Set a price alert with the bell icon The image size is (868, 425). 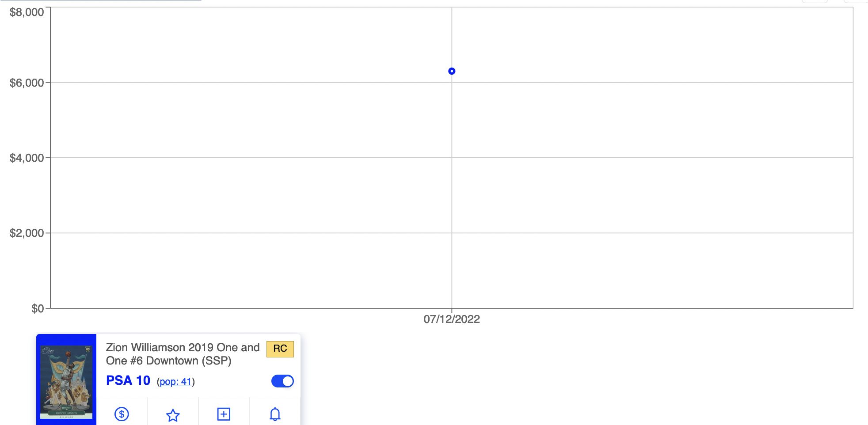275,414
